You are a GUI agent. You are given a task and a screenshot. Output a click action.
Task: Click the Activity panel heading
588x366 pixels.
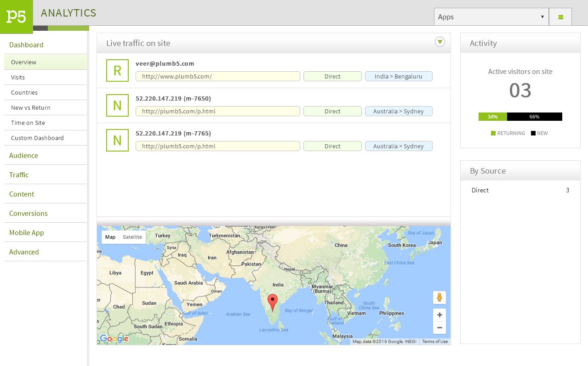(x=483, y=43)
